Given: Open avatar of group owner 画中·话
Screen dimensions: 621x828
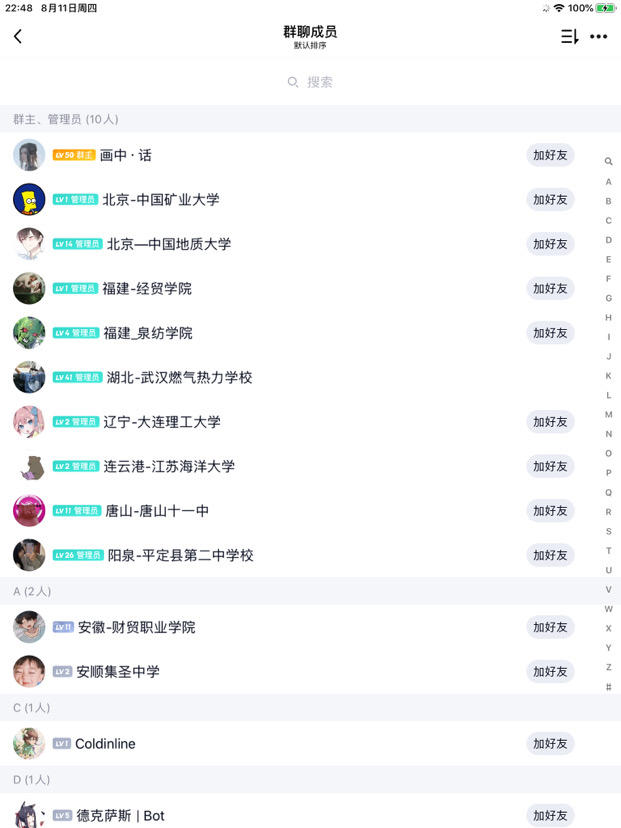Looking at the screenshot, I should pyautogui.click(x=29, y=155).
